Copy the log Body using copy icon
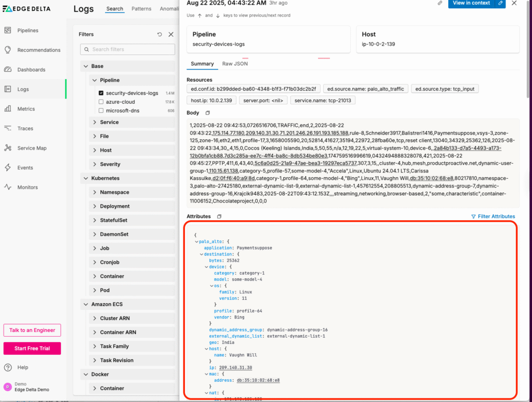This screenshot has width=532, height=402. click(x=208, y=113)
